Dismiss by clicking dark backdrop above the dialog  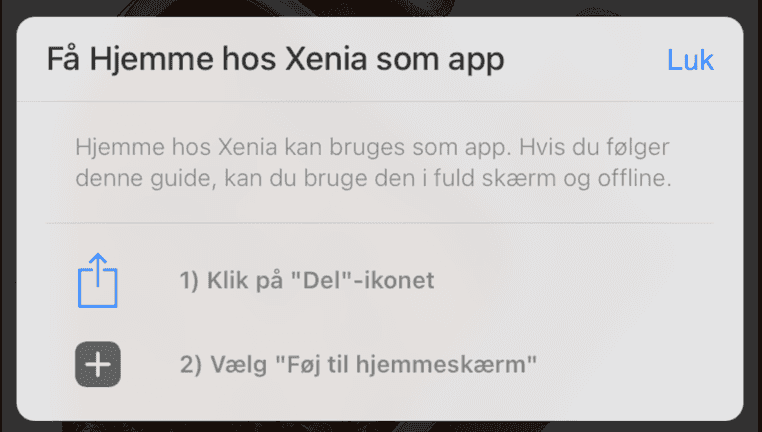(x=381, y=7)
